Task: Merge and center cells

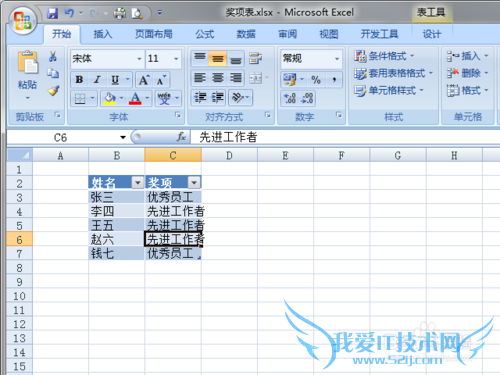Action: 256,78
